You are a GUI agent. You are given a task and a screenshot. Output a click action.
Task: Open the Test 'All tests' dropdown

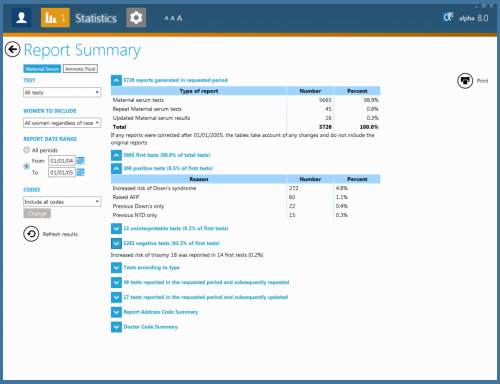click(62, 92)
